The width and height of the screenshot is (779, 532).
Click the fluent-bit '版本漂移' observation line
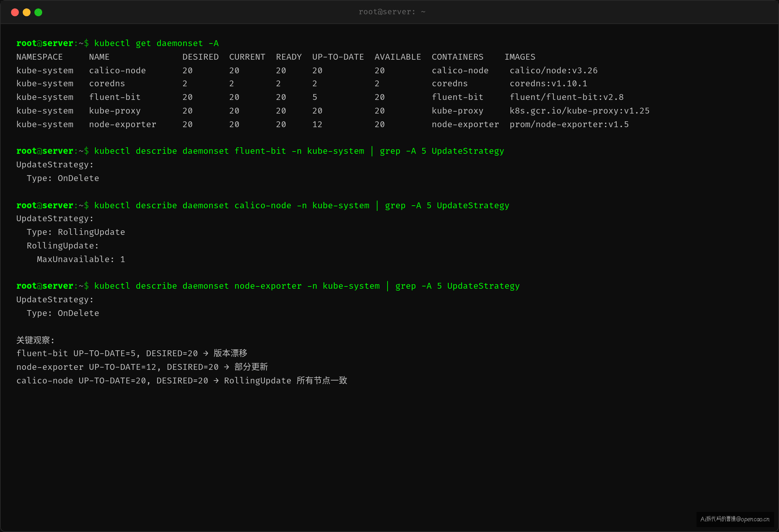pyautogui.click(x=132, y=354)
